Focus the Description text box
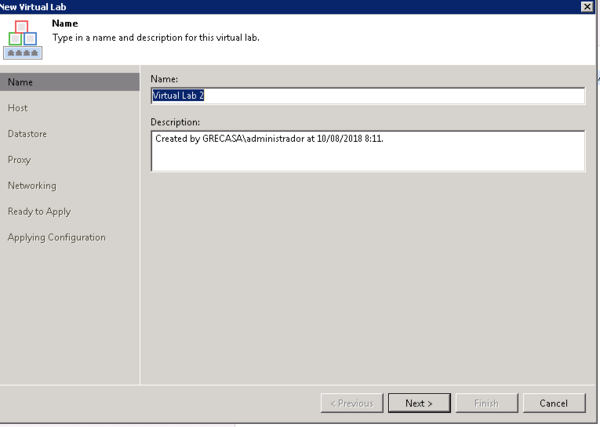Viewport: 600px width, 427px height. (367, 151)
